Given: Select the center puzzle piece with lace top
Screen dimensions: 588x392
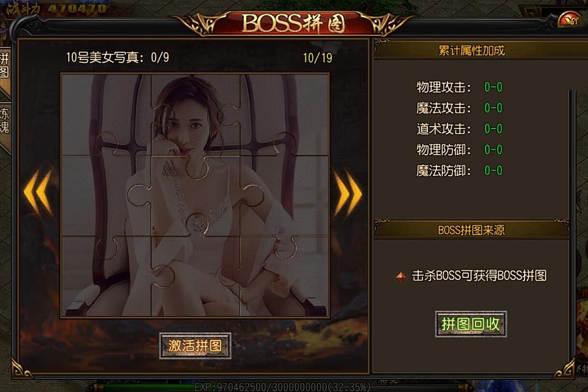Looking at the screenshot, I should (195, 196).
